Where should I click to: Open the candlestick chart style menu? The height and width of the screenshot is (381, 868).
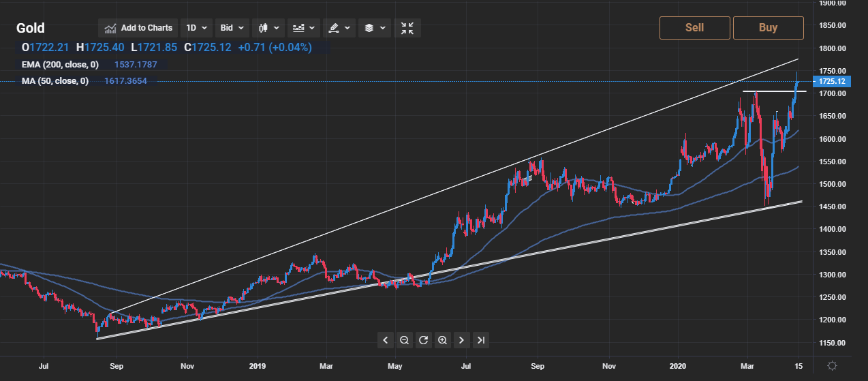point(268,28)
